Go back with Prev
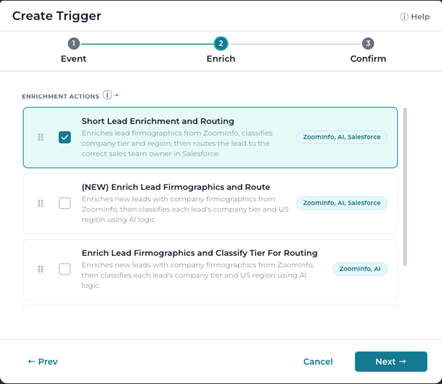 (x=43, y=362)
